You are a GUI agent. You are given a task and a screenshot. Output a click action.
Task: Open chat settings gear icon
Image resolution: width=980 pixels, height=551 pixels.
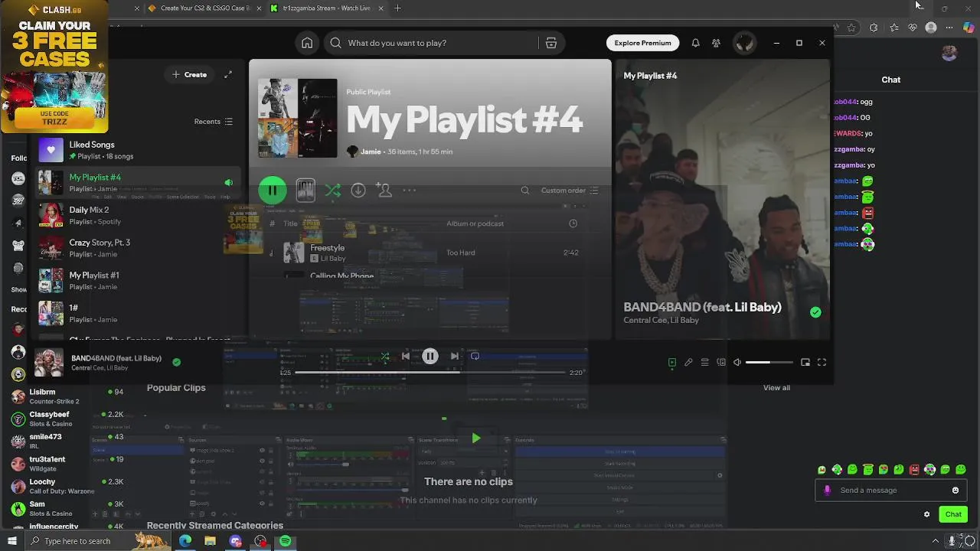pyautogui.click(x=926, y=514)
